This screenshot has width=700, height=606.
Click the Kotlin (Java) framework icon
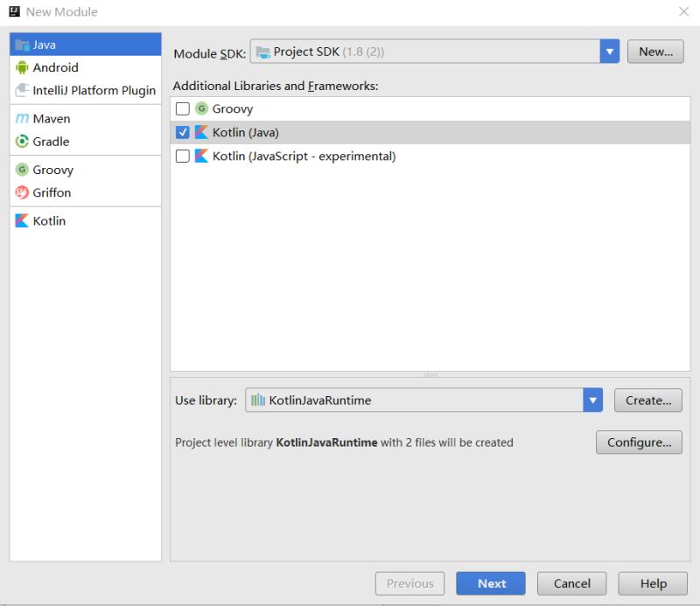(202, 132)
